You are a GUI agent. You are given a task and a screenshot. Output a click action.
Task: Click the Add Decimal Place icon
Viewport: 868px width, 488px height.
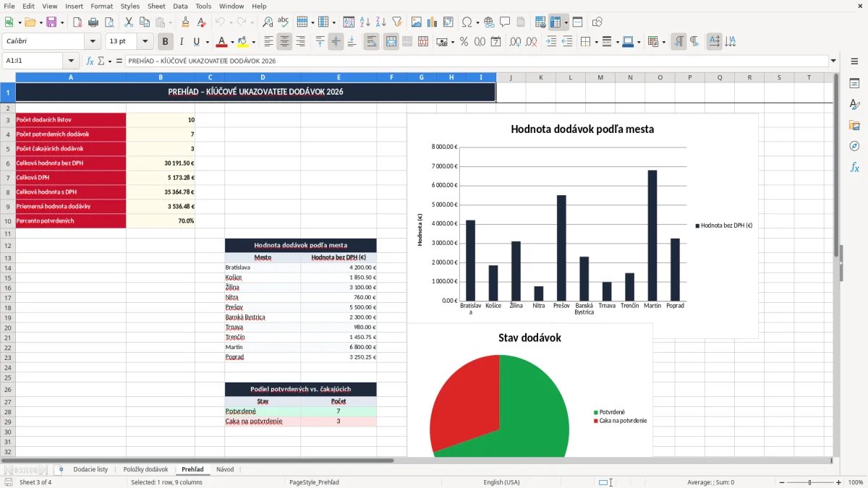(x=515, y=42)
